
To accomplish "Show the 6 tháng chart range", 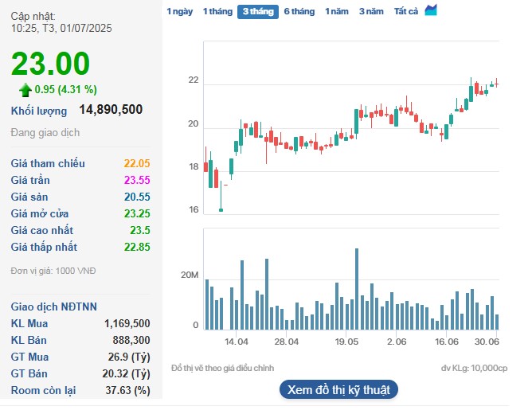I will [299, 12].
